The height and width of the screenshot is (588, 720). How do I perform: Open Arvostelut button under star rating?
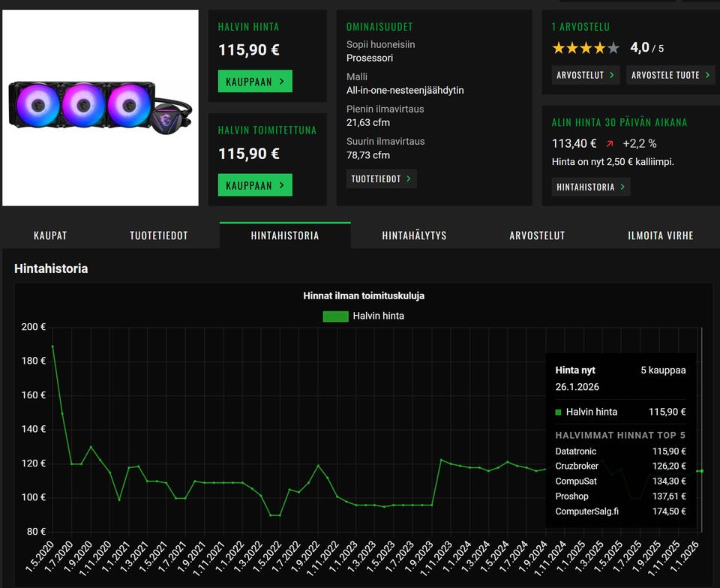click(586, 75)
